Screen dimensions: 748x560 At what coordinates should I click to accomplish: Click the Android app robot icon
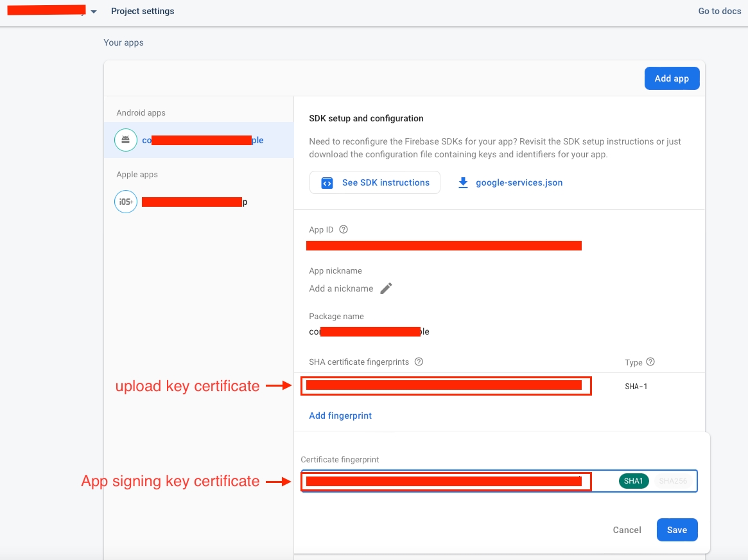pyautogui.click(x=125, y=140)
